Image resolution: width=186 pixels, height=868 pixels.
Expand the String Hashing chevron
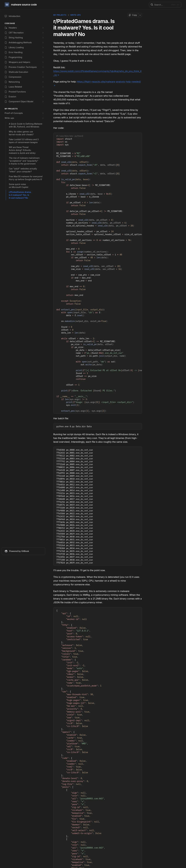(x=43, y=38)
